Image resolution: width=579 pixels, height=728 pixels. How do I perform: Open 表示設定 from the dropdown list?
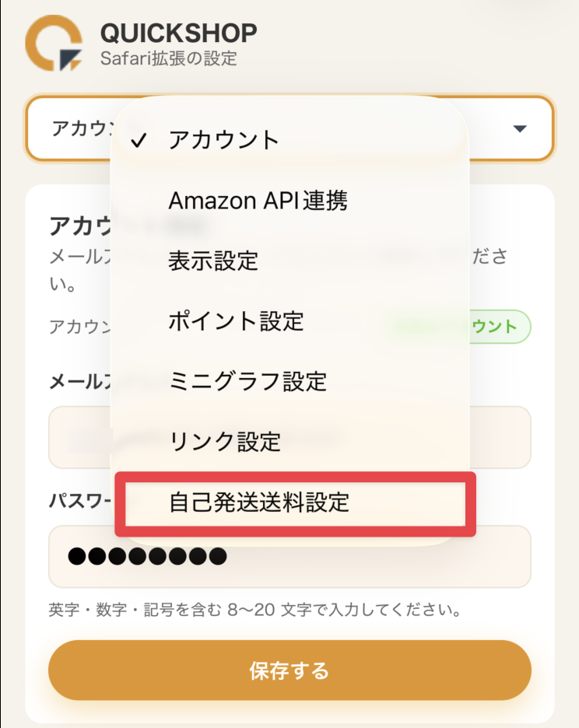(x=213, y=261)
